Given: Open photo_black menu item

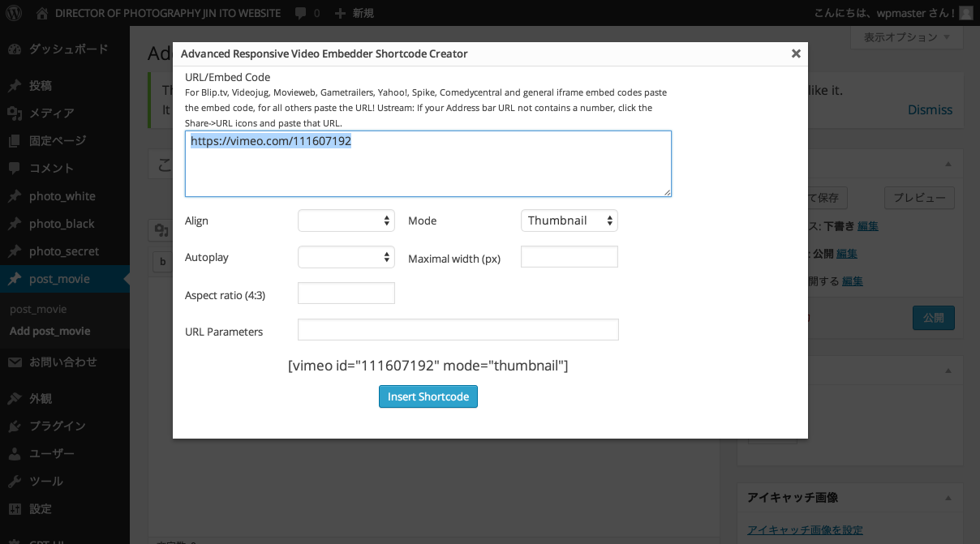Looking at the screenshot, I should coord(62,224).
